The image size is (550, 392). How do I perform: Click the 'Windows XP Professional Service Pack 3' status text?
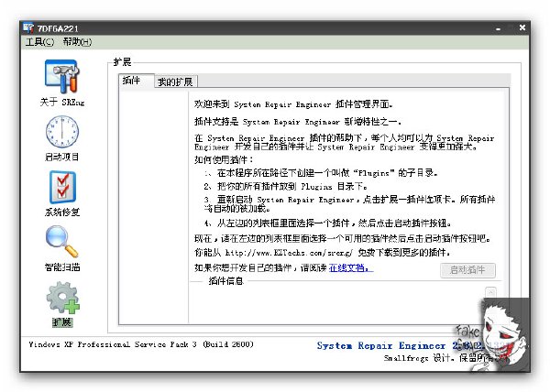[140, 344]
